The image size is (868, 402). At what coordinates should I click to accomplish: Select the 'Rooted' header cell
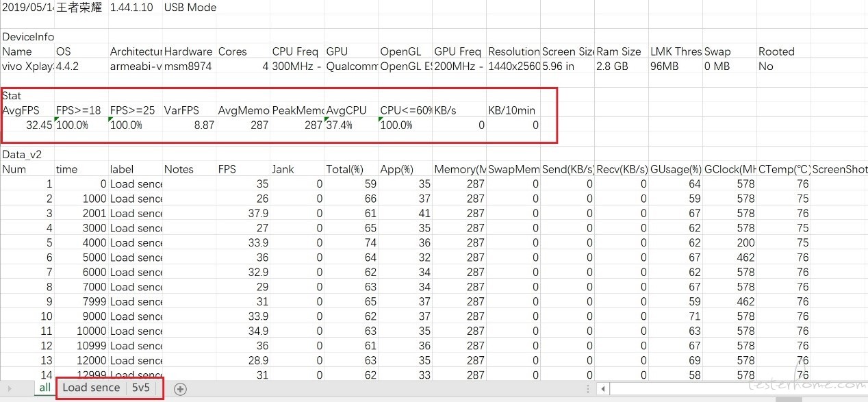784,51
